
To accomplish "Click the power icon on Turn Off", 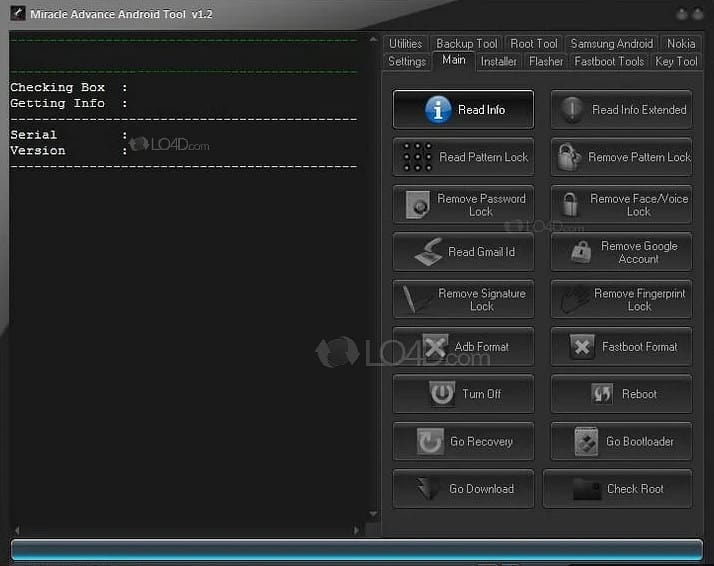I will pos(442,394).
